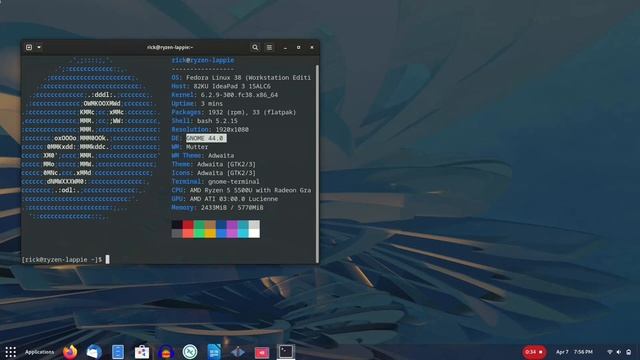The image size is (640, 360).
Task: Click the dark green swatch in top row
Action: coord(199,224)
